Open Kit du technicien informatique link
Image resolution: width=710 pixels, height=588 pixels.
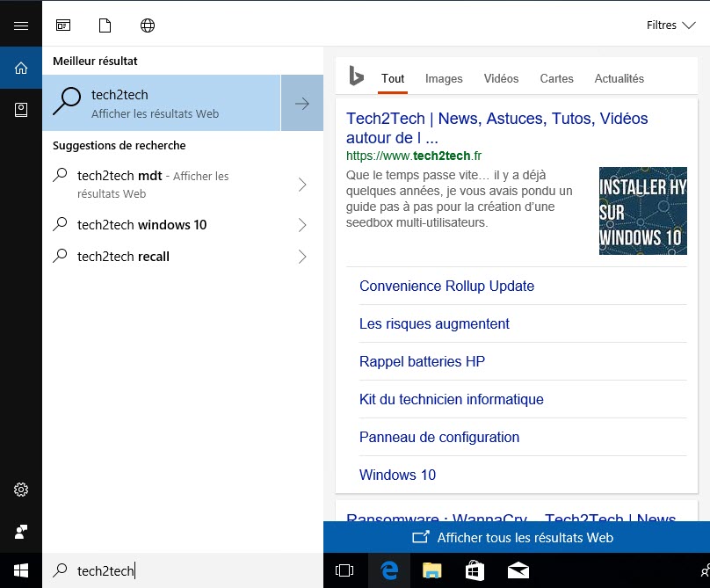[452, 400]
